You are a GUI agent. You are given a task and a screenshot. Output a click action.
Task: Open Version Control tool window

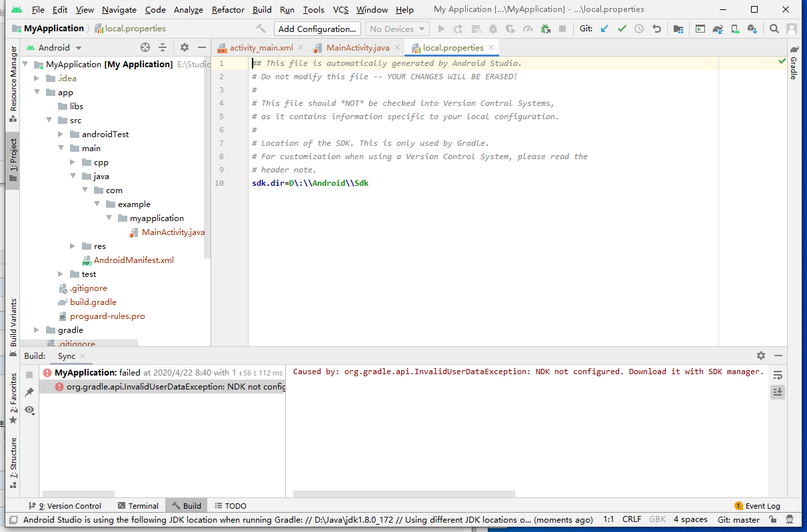pos(65,506)
